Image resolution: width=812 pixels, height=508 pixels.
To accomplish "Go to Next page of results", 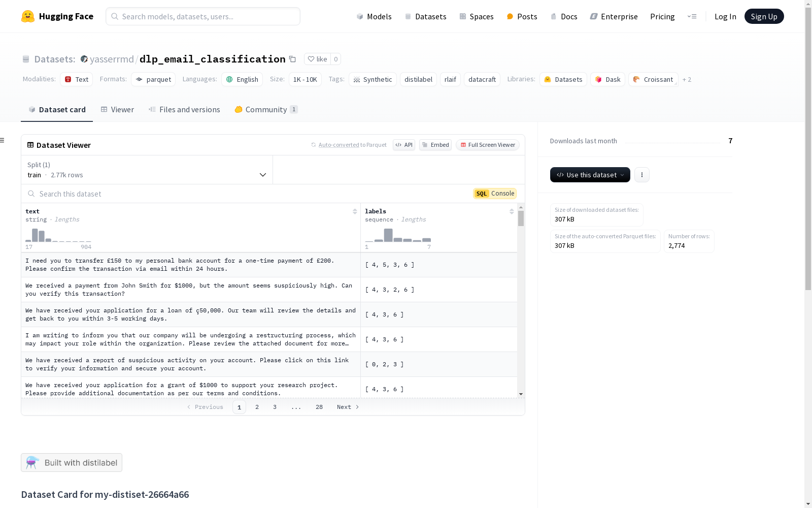I will pyautogui.click(x=348, y=407).
